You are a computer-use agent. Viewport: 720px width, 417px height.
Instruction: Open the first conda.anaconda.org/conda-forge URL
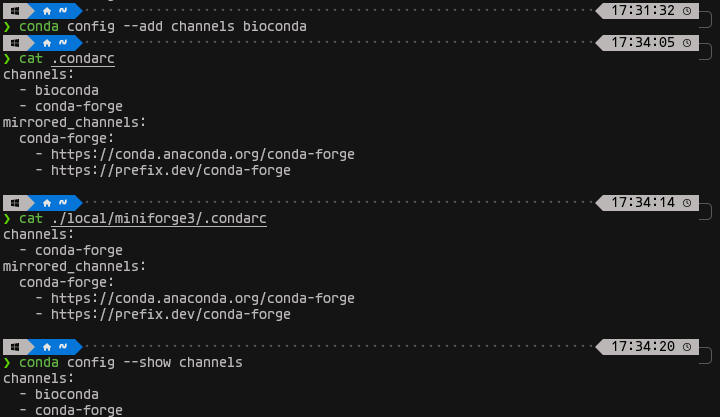[x=203, y=154]
